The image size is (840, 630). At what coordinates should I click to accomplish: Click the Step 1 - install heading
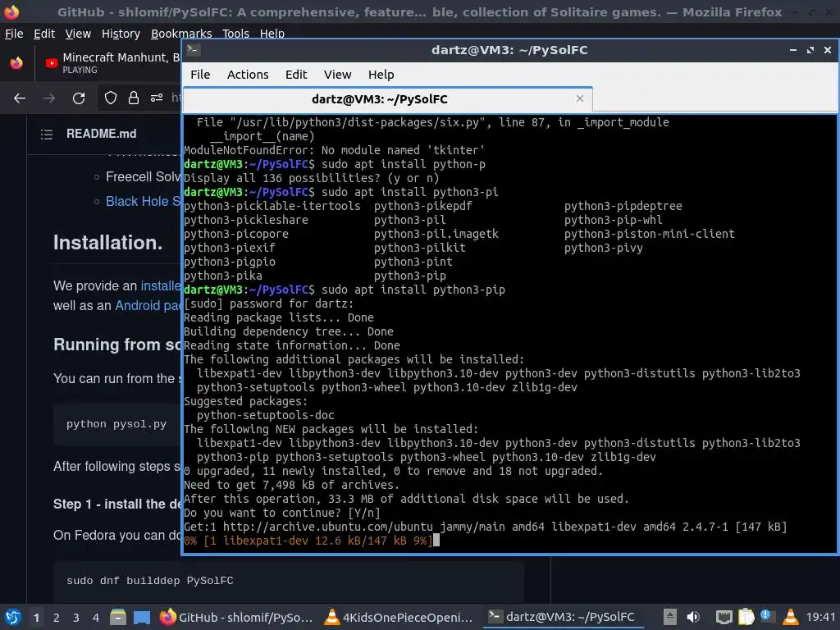[x=117, y=504]
